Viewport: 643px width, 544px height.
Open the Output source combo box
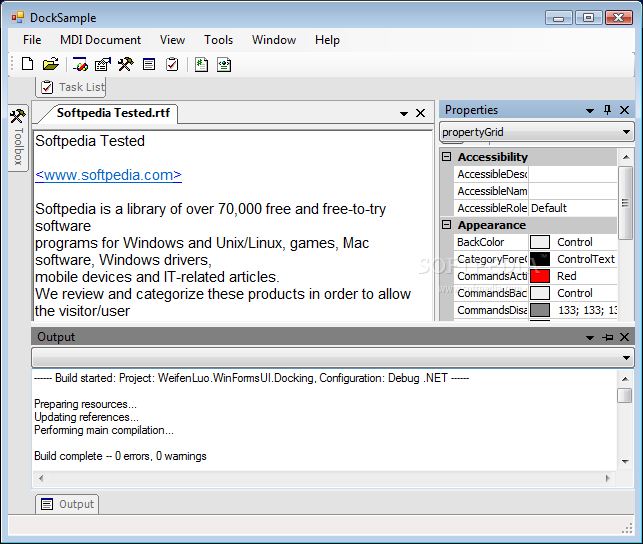(x=333, y=357)
